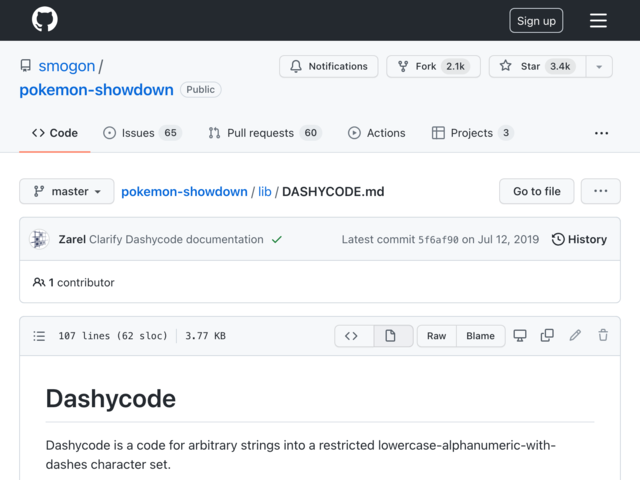The width and height of the screenshot is (640, 480).
Task: Open the file outline list icon
Action: (x=39, y=336)
